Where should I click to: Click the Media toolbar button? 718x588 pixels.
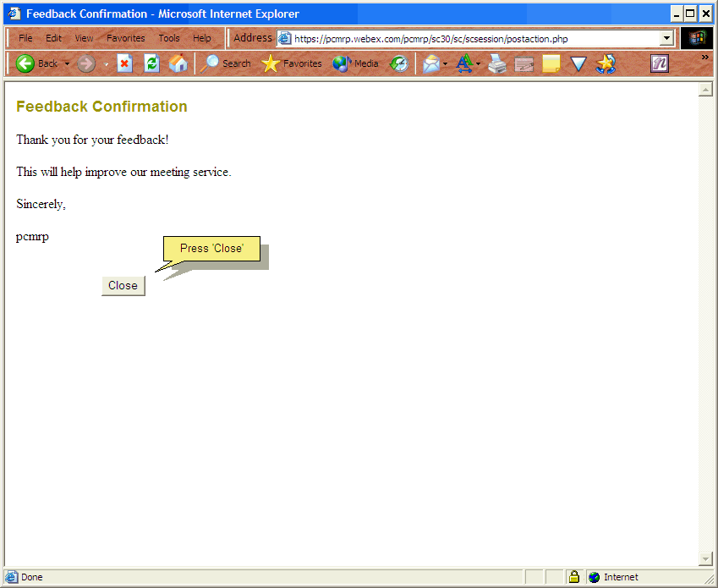tap(356, 63)
